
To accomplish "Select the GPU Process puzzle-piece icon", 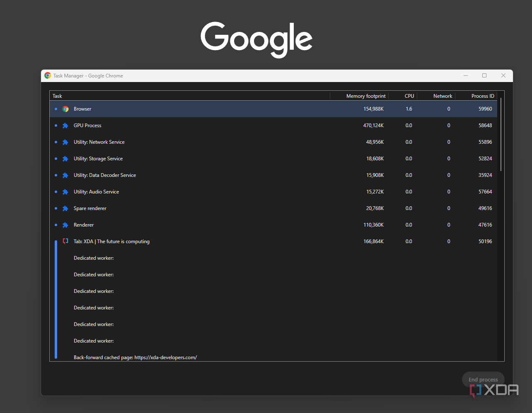I will [65, 125].
